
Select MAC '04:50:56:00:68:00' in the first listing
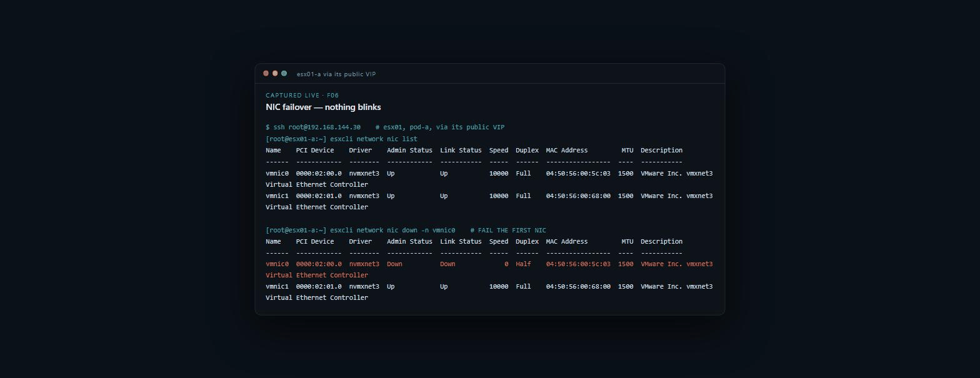pyautogui.click(x=578, y=196)
